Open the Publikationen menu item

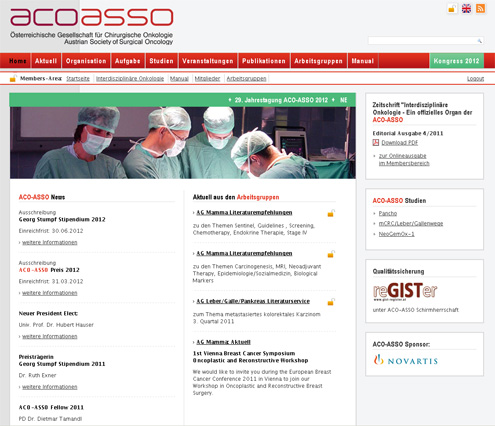[x=264, y=61]
